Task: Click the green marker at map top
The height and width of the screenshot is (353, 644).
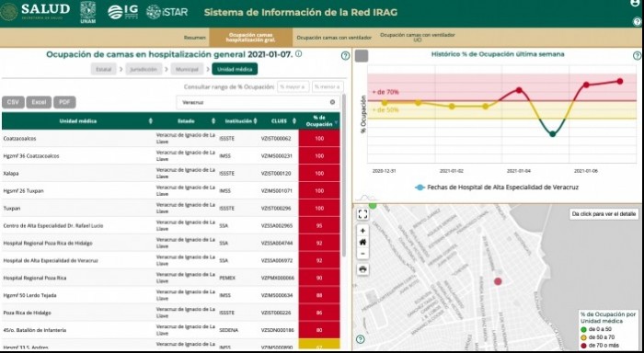Action: point(373,205)
